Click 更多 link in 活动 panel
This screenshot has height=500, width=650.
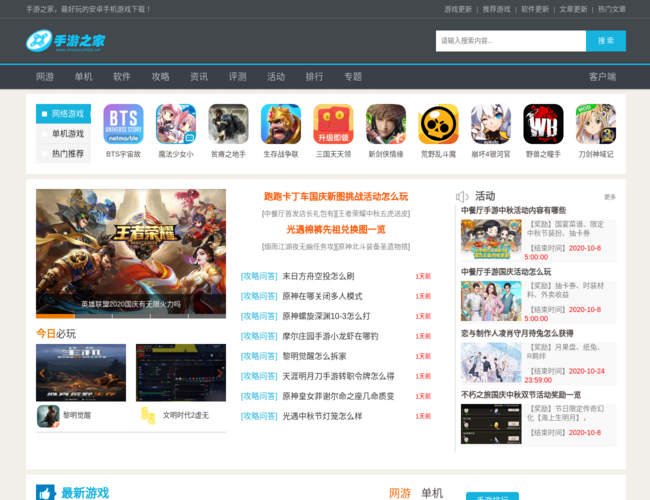(610, 197)
